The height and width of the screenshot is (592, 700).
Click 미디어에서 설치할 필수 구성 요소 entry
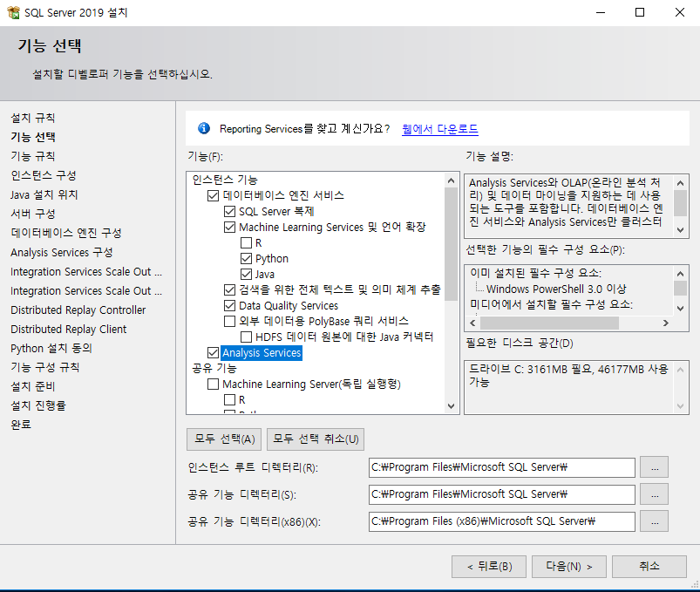551,304
